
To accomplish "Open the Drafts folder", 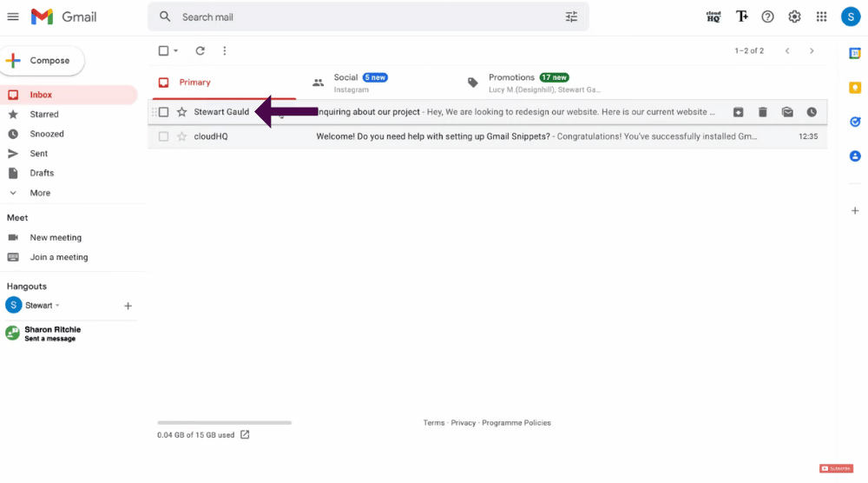I will coord(69,173).
